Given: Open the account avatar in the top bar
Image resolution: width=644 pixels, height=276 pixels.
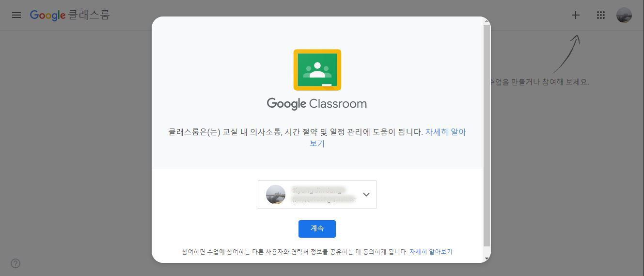Looking at the screenshot, I should (624, 15).
